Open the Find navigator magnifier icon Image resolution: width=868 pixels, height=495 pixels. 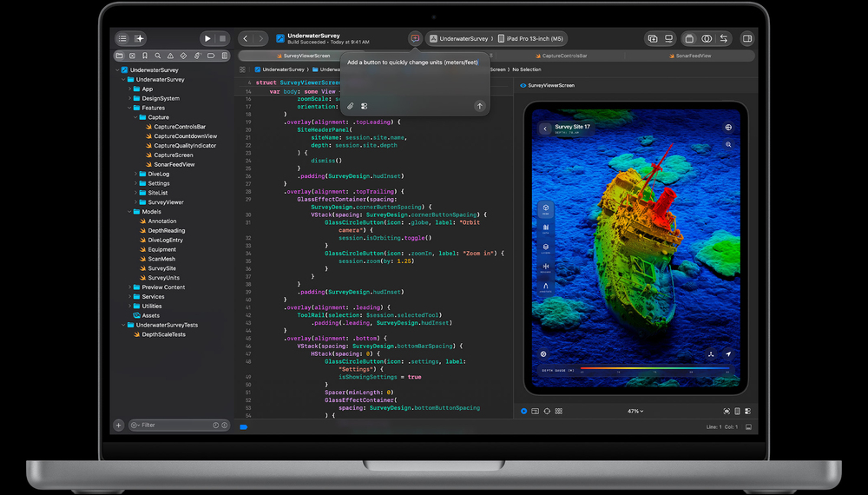(x=158, y=56)
